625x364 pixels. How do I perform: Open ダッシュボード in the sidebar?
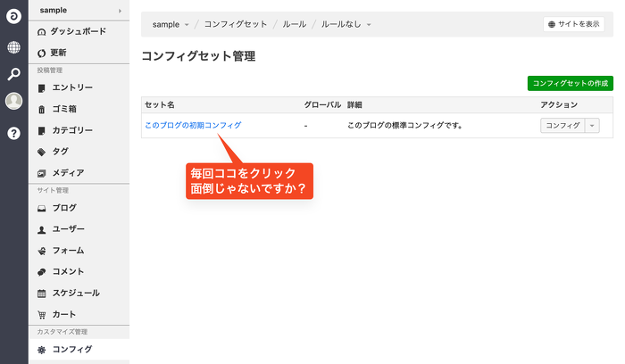(x=78, y=31)
